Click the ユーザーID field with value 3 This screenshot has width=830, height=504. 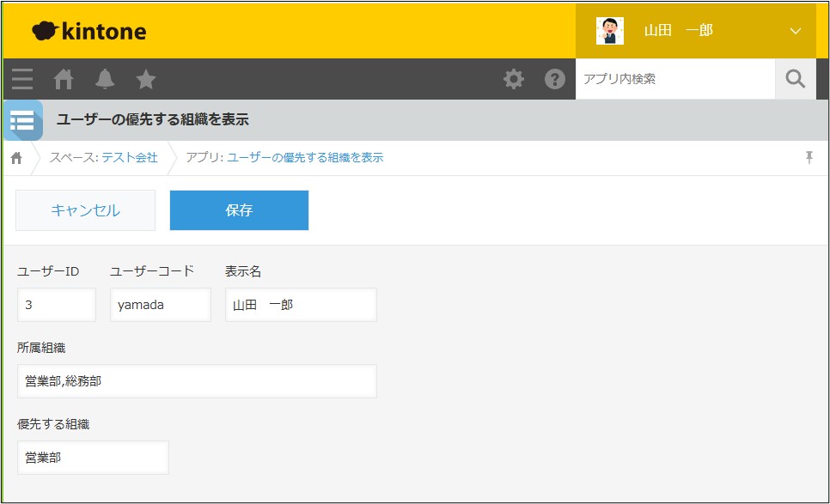(57, 305)
